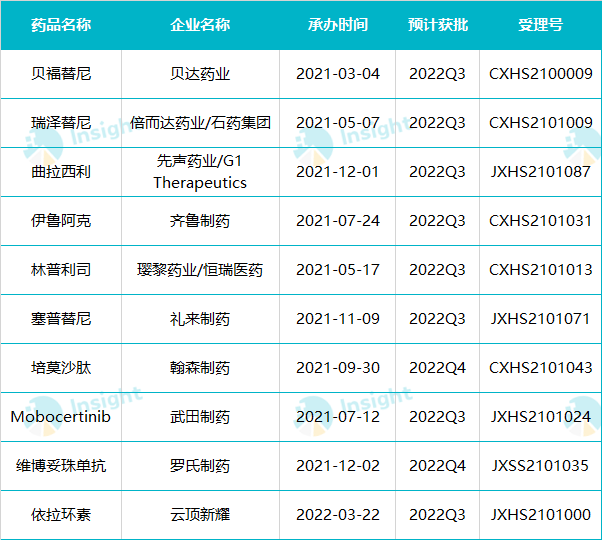The width and height of the screenshot is (602, 540).
Task: Select the 先声药业/G1 Therapeutics cell
Action: pyautogui.click(x=200, y=171)
